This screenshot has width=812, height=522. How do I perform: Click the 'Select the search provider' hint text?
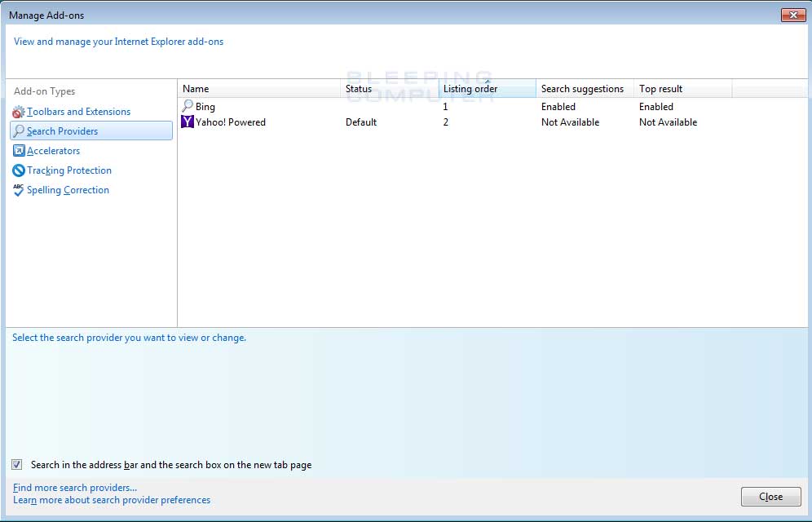[x=129, y=338]
